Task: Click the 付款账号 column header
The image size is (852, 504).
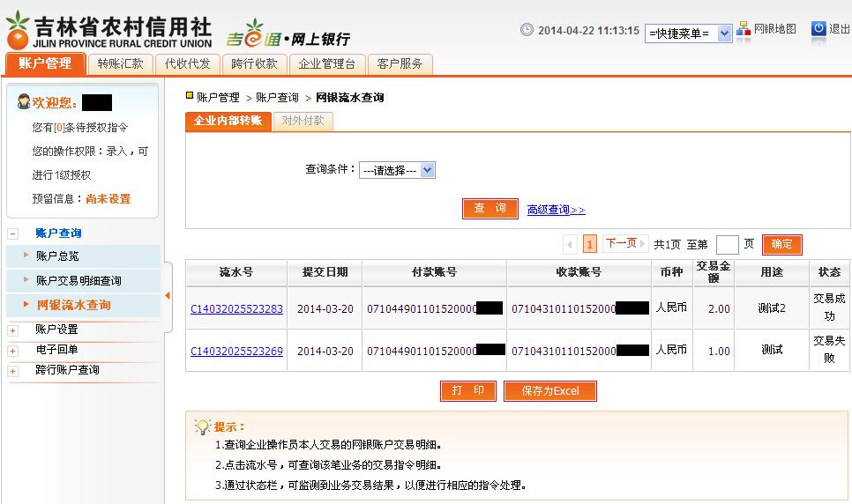Action: click(434, 272)
